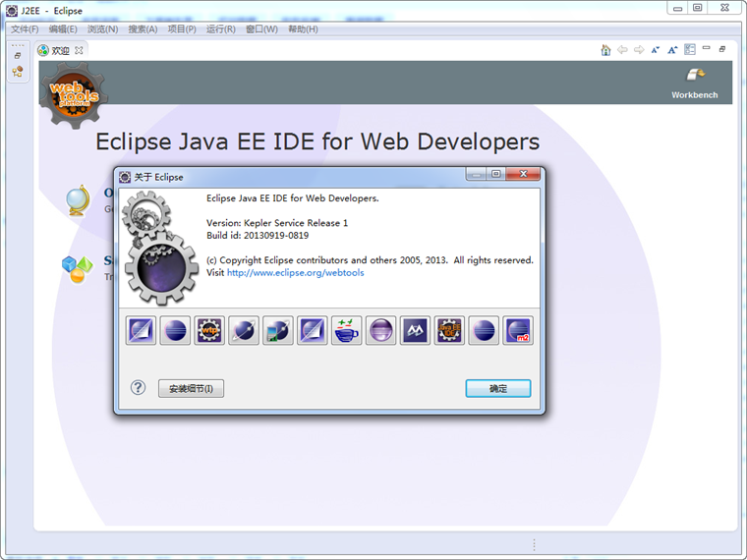Reduce font size on welcome page

(x=656, y=50)
